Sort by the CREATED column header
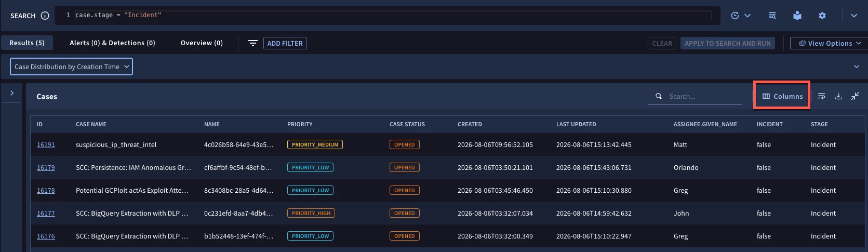This screenshot has height=252, width=868. point(470,124)
